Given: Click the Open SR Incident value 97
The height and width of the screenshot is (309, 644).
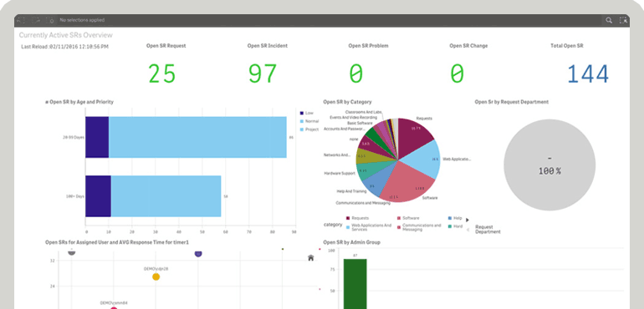Looking at the screenshot, I should (263, 74).
